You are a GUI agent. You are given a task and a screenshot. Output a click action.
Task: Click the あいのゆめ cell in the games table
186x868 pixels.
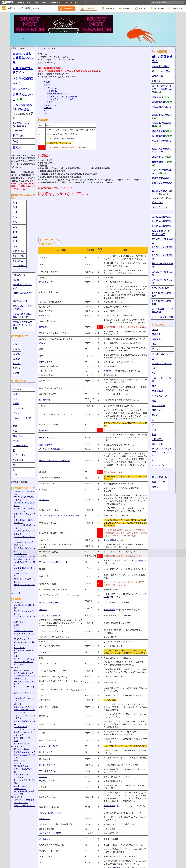(x=61, y=258)
